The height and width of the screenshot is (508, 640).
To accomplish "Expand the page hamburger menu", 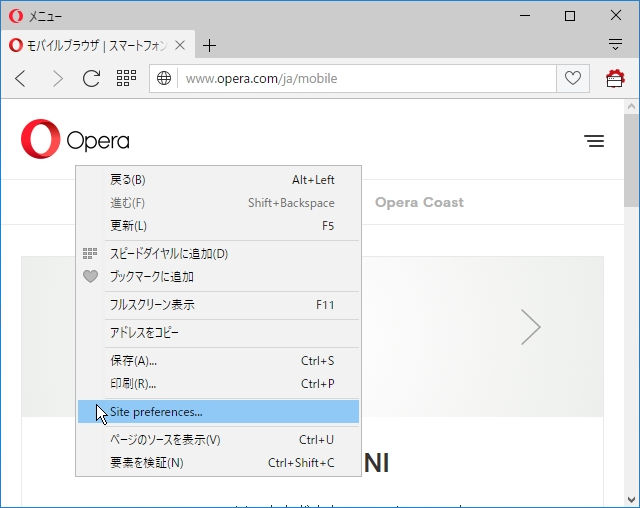I will pos(594,141).
